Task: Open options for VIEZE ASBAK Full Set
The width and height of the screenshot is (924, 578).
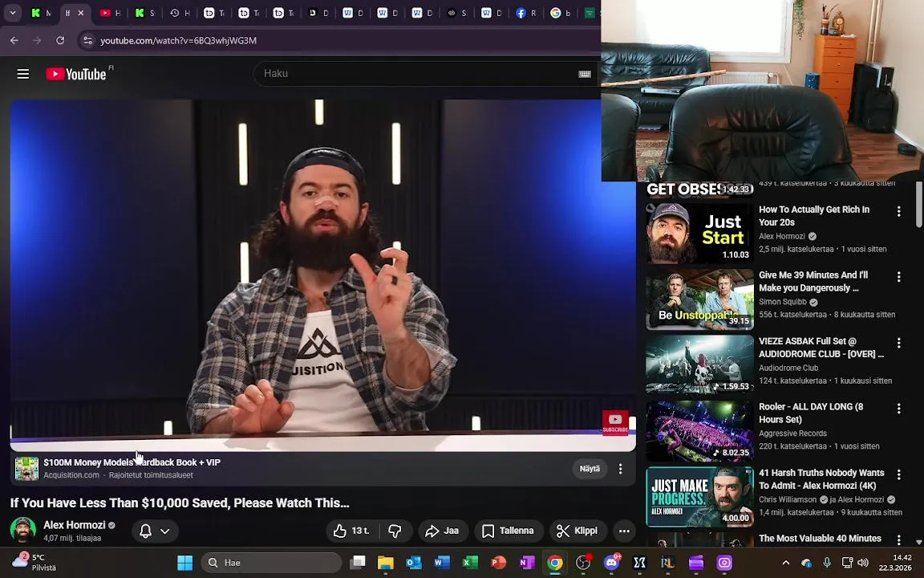Action: point(898,343)
